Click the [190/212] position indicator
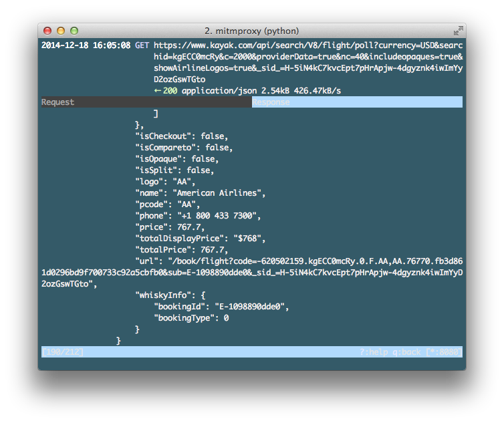This screenshot has width=504, height=423. [62, 351]
